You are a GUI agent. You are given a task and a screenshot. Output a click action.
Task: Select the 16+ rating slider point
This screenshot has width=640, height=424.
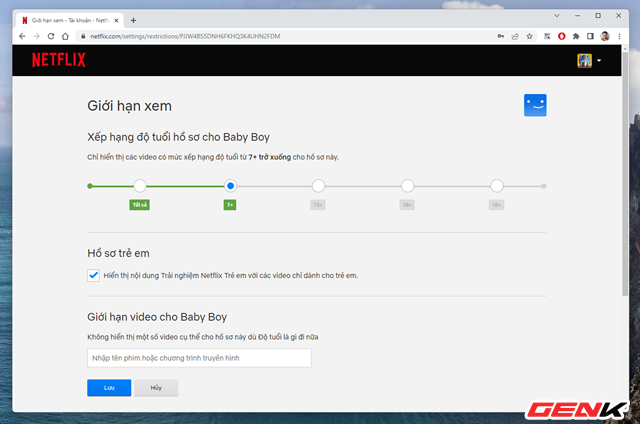click(x=407, y=186)
